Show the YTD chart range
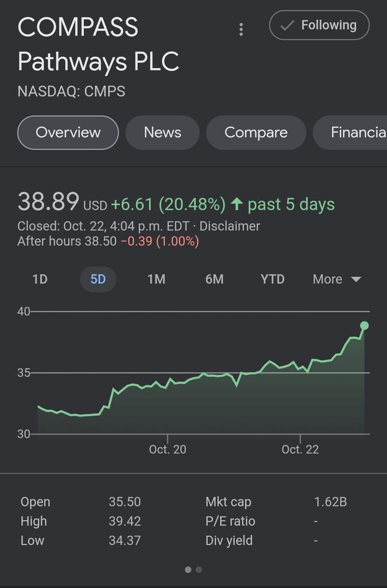 coord(273,280)
